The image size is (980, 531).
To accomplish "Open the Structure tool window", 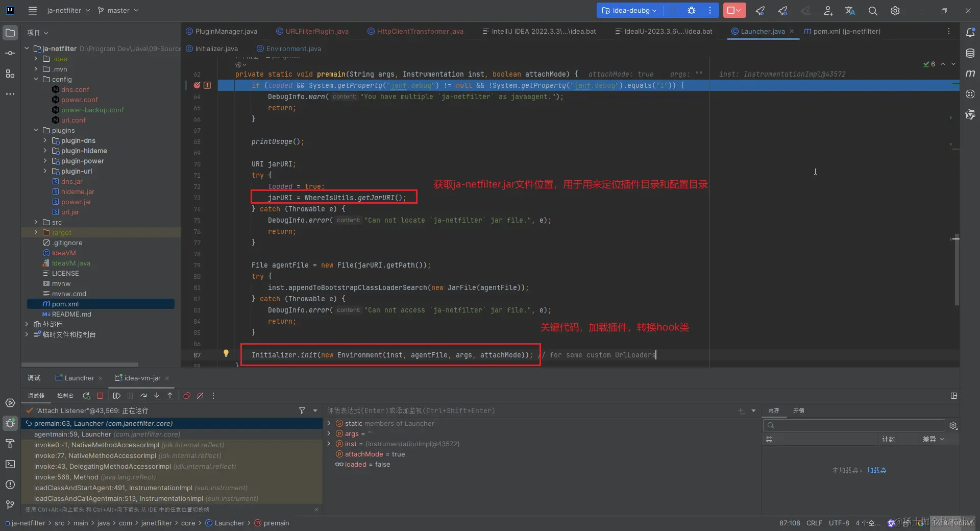I will point(10,74).
